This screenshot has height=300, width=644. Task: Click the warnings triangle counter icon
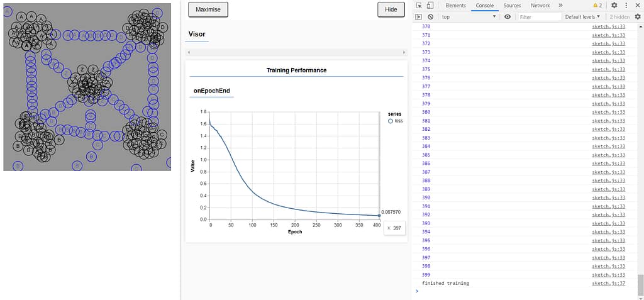(597, 6)
